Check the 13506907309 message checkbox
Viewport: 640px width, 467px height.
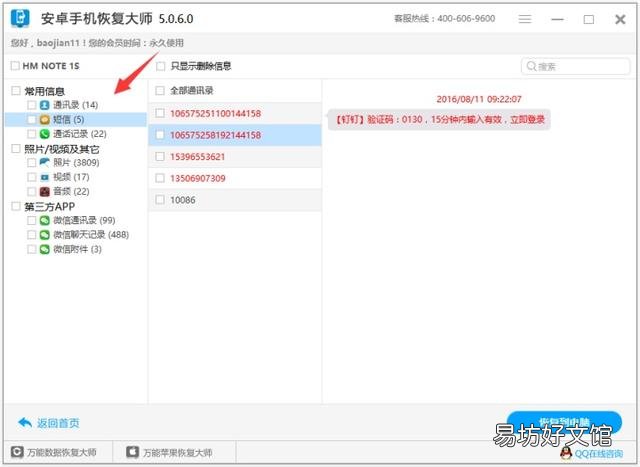point(160,178)
